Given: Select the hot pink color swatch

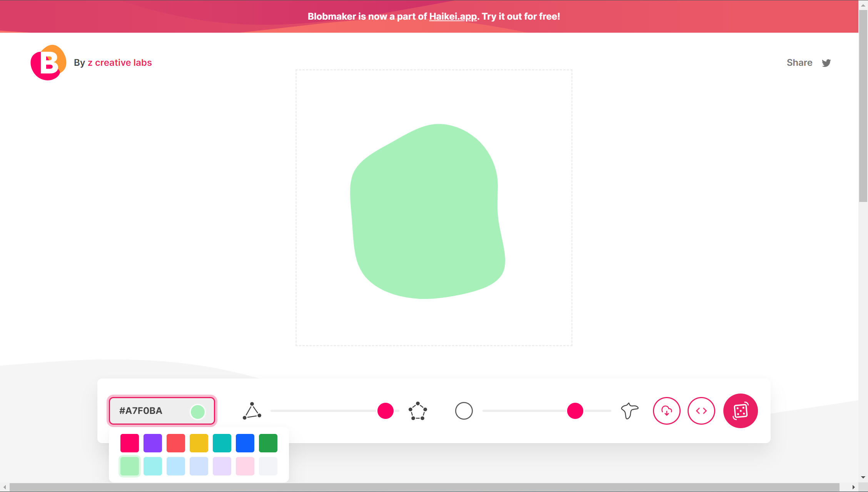Looking at the screenshot, I should click(130, 443).
